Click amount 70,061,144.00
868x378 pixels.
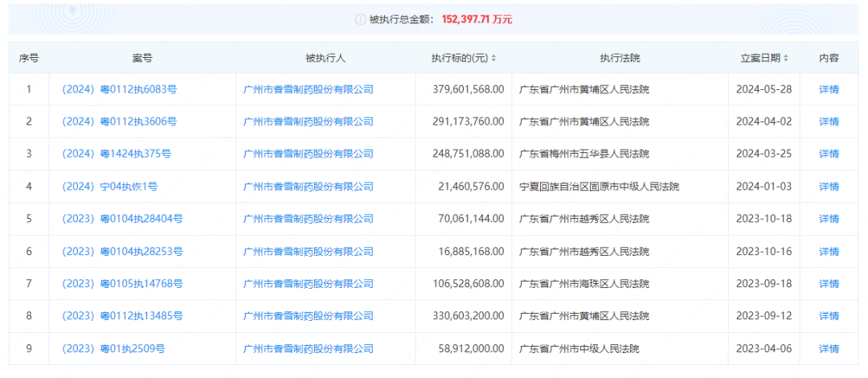(x=473, y=219)
